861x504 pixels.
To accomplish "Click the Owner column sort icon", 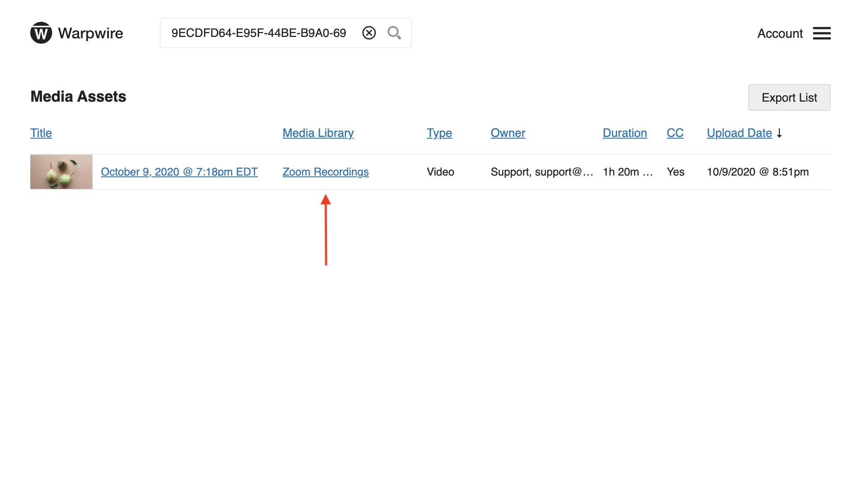I will point(508,133).
